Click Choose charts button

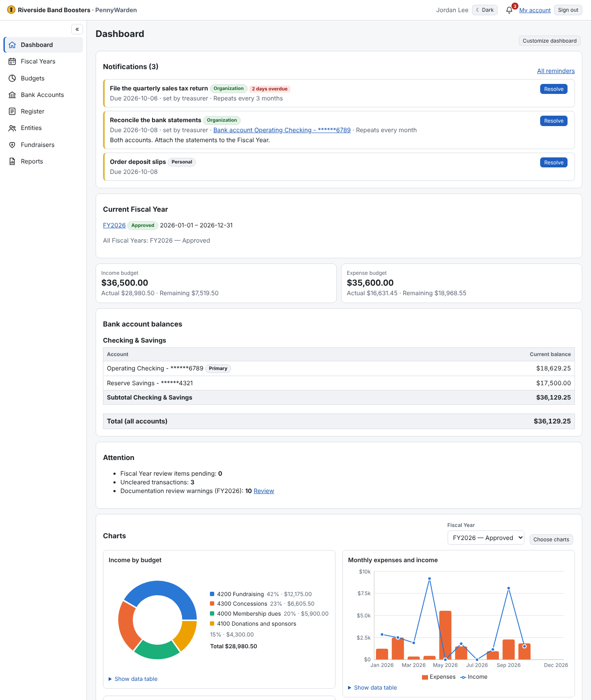(551, 540)
